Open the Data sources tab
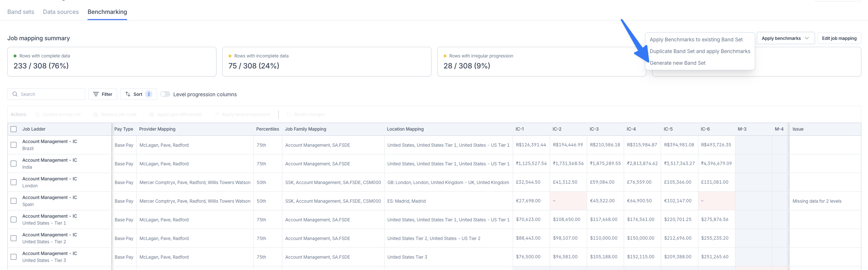Image resolution: width=868 pixels, height=270 pixels. tap(61, 12)
